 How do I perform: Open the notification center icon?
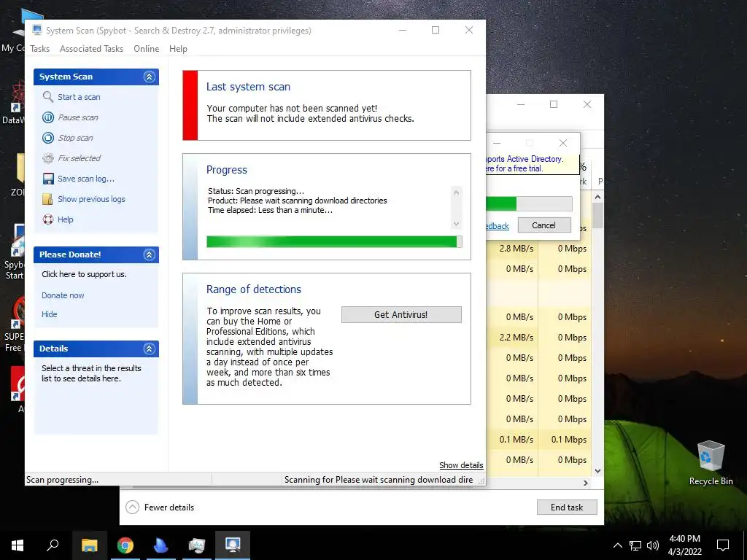tap(723, 545)
